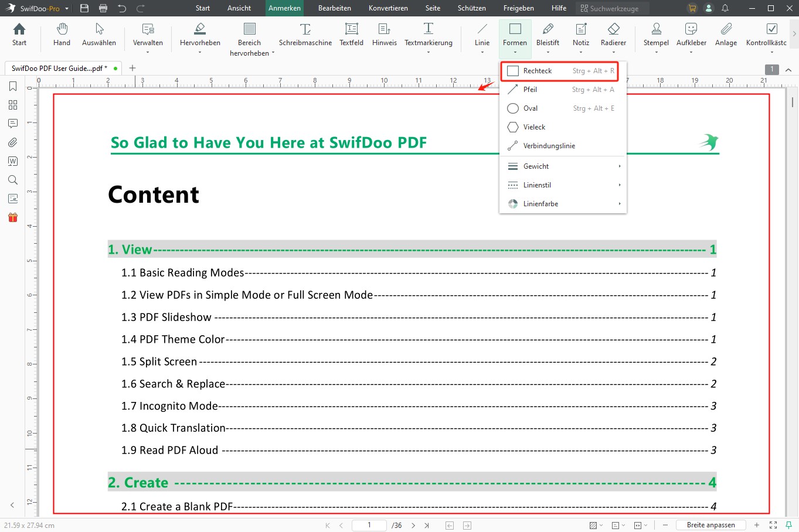Open the user account icon

(709, 8)
